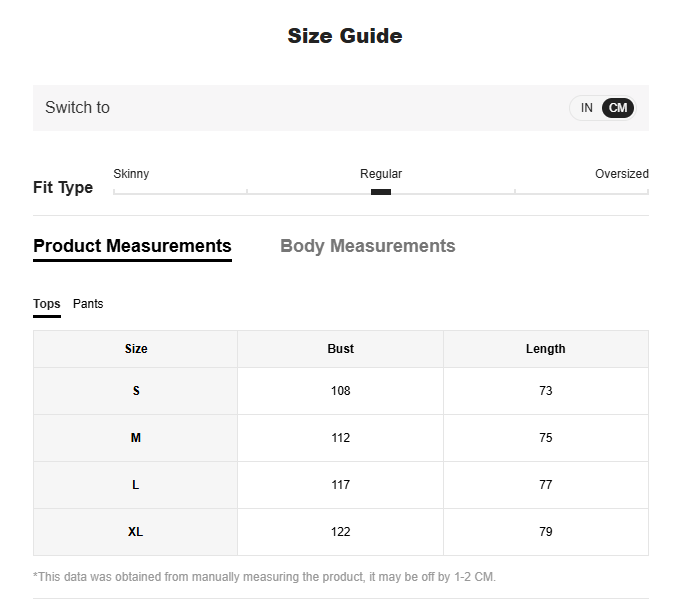This screenshot has width=675, height=602.
Task: Click the Switch to label
Action: coord(77,108)
